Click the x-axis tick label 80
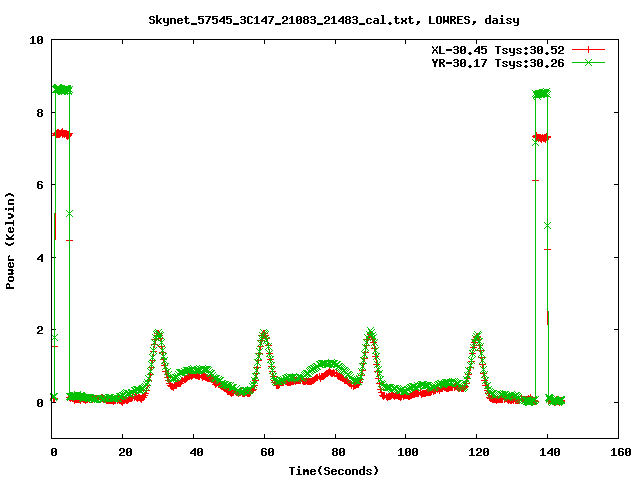The image size is (640, 480). click(x=338, y=452)
